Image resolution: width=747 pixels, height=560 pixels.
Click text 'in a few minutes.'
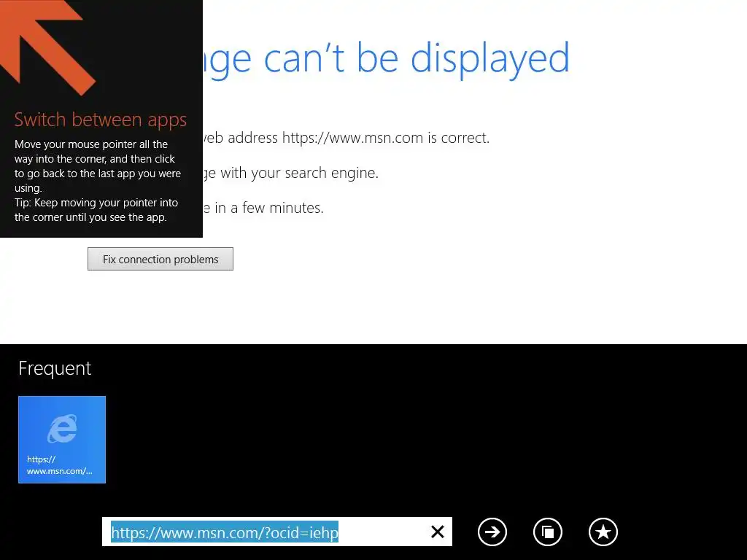[268, 208]
